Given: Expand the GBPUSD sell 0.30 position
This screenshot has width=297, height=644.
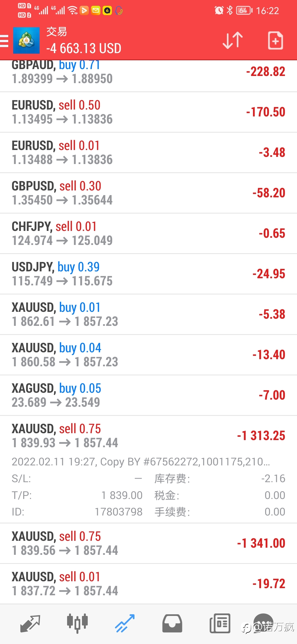Looking at the screenshot, I should click(x=148, y=193).
